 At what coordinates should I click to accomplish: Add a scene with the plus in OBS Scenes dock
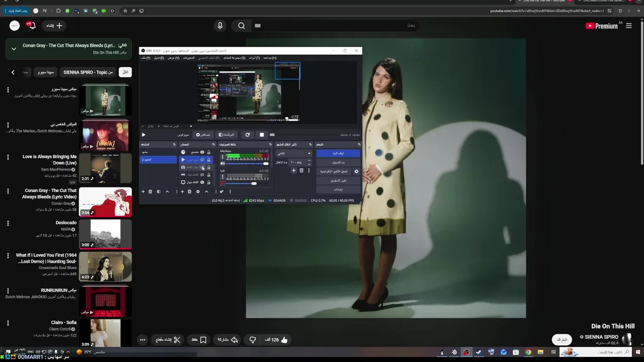[143, 192]
